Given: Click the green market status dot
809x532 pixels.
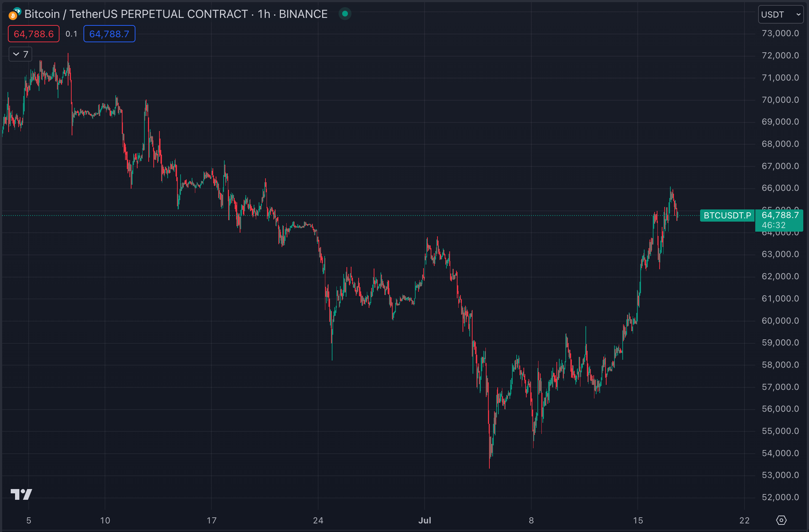Looking at the screenshot, I should pos(345,14).
